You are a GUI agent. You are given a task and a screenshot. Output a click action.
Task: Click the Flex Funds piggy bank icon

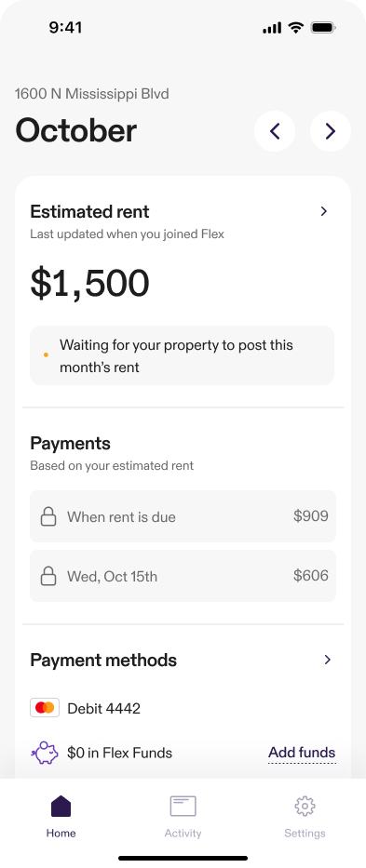click(45, 753)
